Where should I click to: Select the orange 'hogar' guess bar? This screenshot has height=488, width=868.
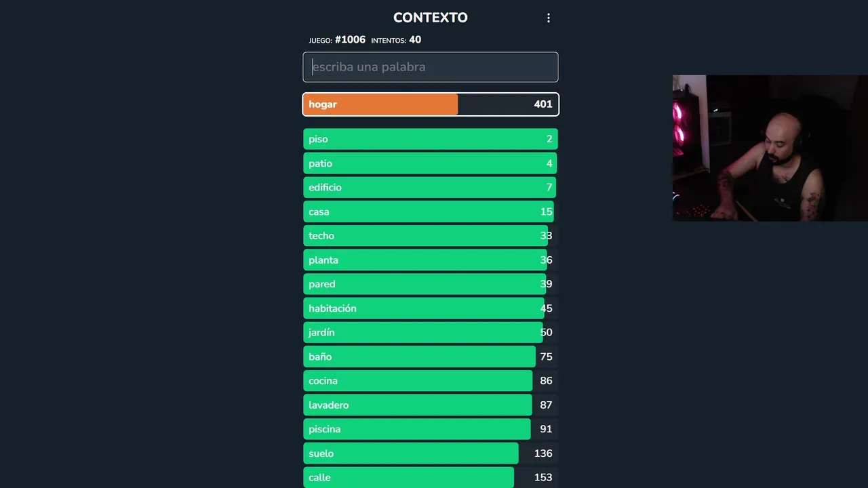[x=430, y=104]
